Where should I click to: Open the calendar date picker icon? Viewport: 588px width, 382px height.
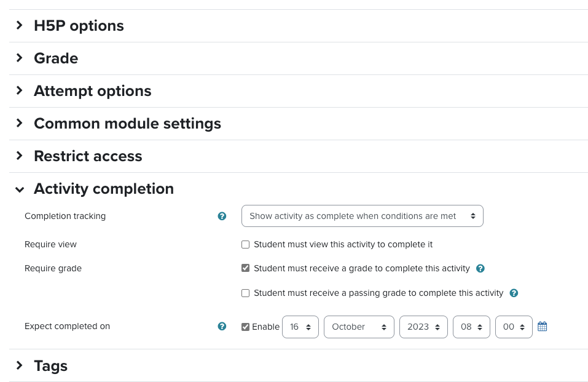543,327
